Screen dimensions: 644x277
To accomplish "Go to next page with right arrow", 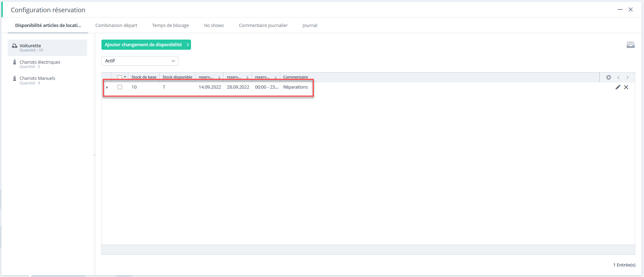I will [628, 77].
